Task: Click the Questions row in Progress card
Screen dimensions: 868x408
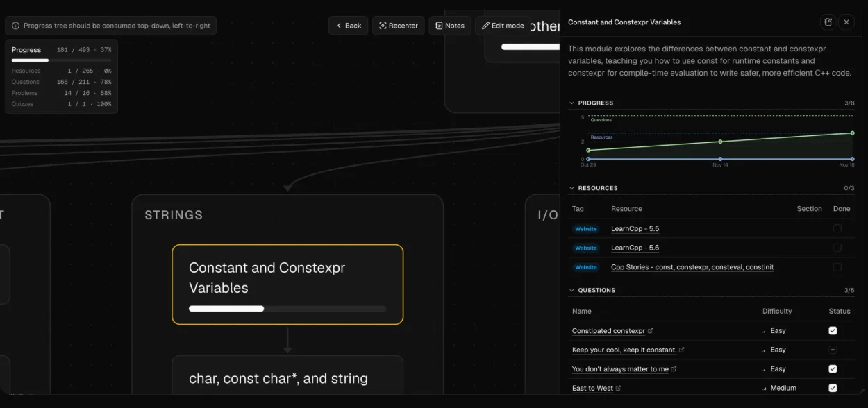Action: pyautogui.click(x=61, y=82)
